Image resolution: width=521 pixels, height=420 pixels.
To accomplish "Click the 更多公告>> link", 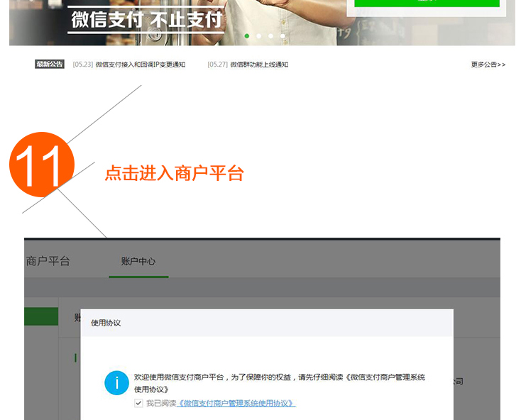I will pyautogui.click(x=488, y=65).
